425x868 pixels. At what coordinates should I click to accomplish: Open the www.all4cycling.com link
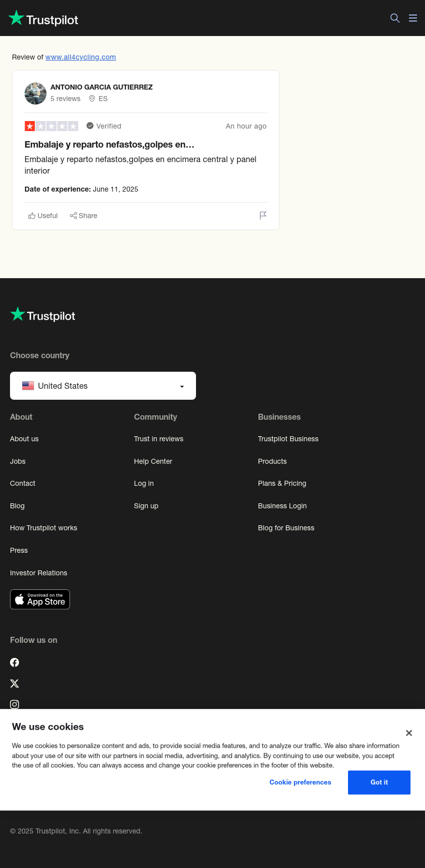click(x=80, y=57)
